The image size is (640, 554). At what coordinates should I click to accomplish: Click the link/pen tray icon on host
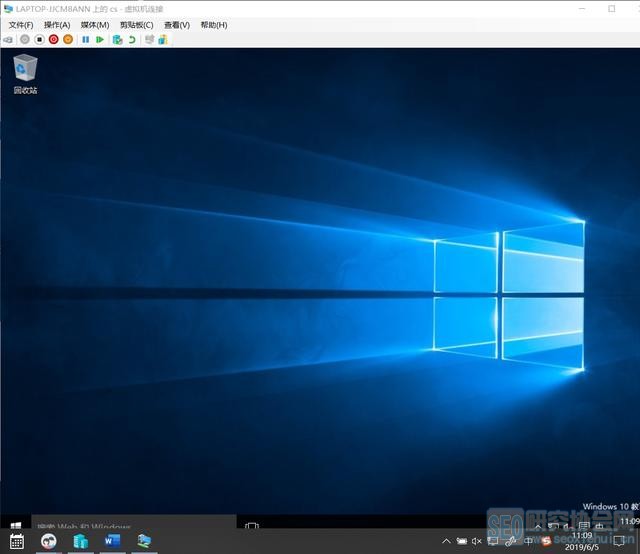511,541
